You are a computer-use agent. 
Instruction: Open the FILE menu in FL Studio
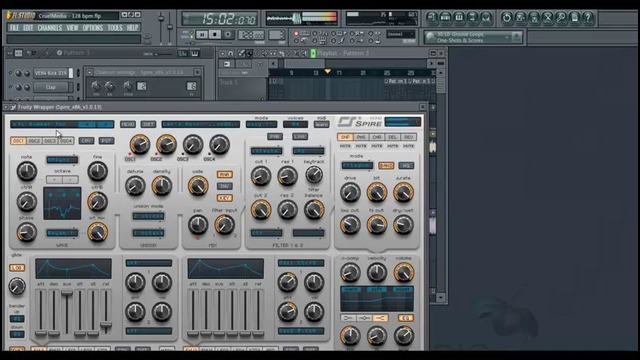click(14, 28)
